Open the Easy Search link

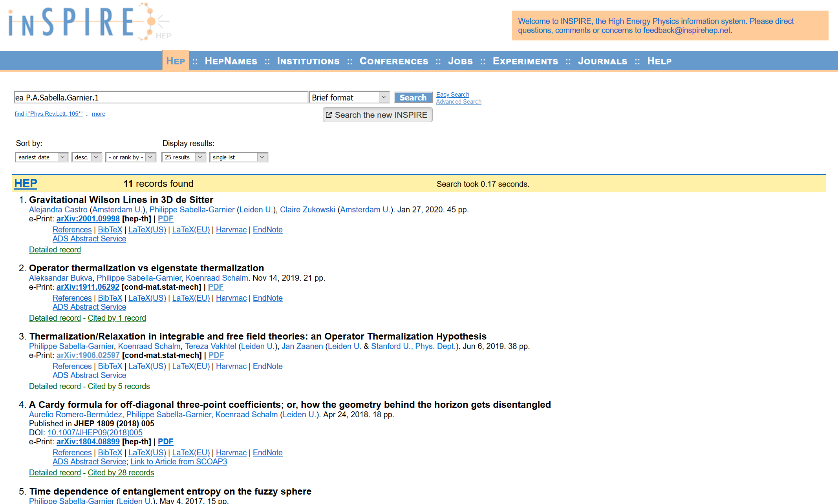[x=452, y=95]
